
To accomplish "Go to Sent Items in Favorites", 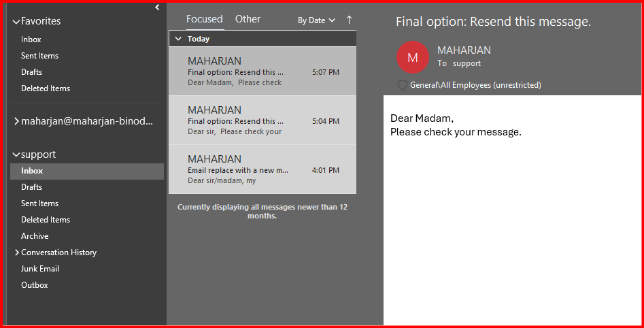I will coord(39,56).
